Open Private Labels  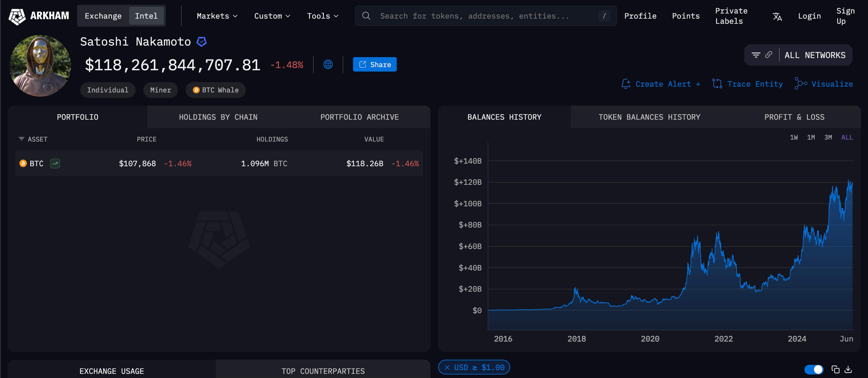point(731,16)
